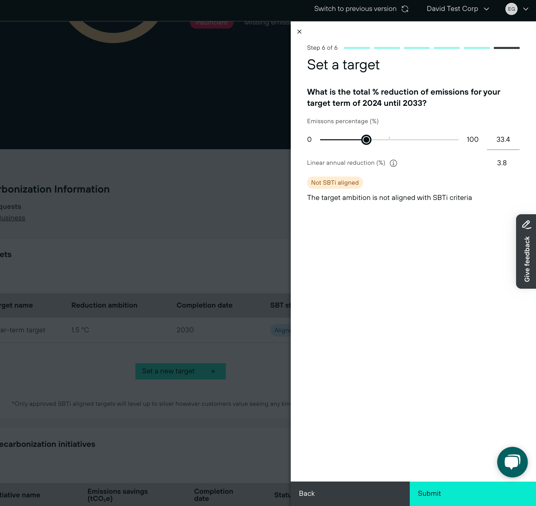Click the Not SBTi aligned badge
Screen dimensions: 536x506
tap(335, 183)
